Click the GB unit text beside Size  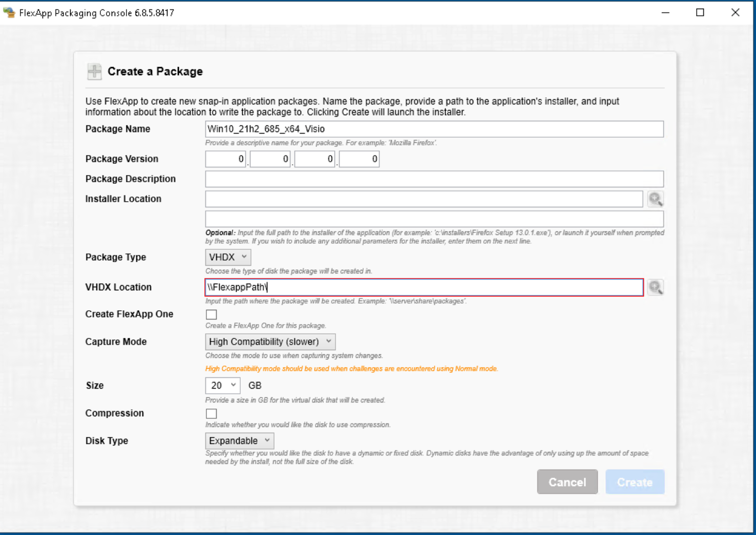(x=255, y=386)
